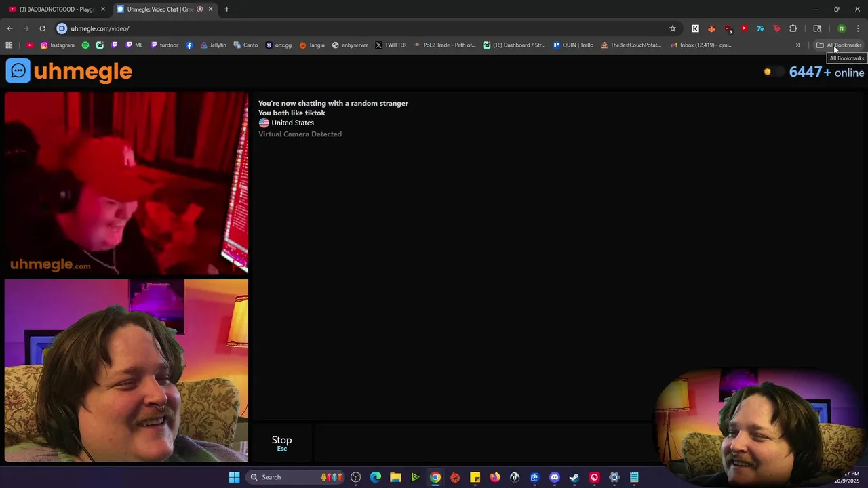Go back to the previous page

(9, 28)
